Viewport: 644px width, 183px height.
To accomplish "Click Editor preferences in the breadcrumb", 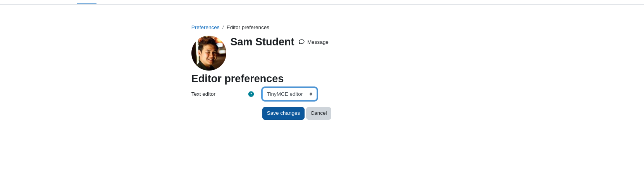I will pos(248,28).
